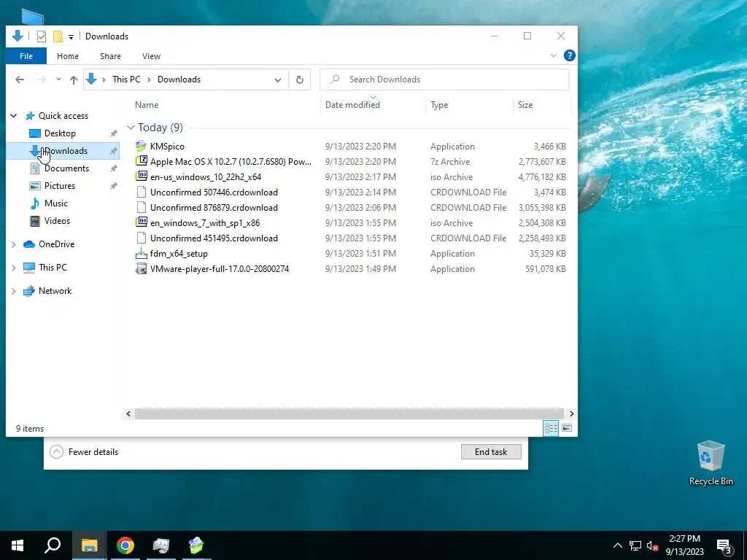Image resolution: width=747 pixels, height=560 pixels.
Task: Switch to details view layout icon
Action: coord(551,428)
